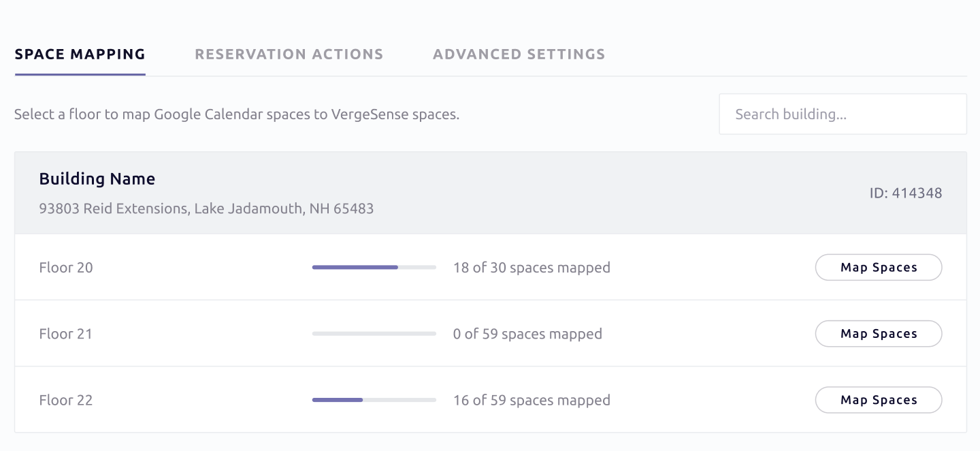The height and width of the screenshot is (451, 980).
Task: Click the instruction text about selecting a floor
Action: click(x=237, y=114)
